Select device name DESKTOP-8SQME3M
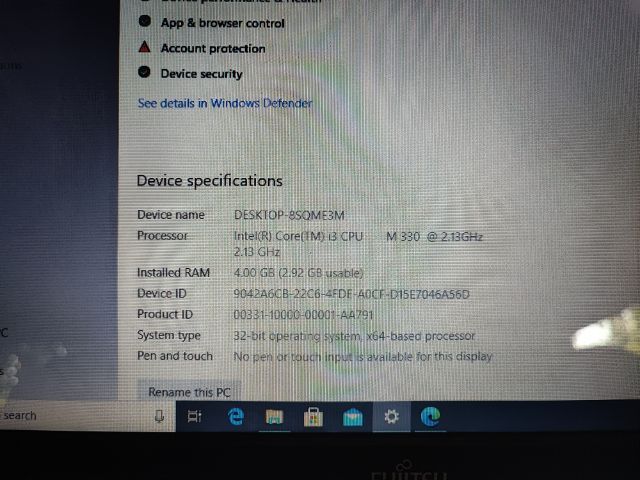This screenshot has height=480, width=640. click(x=289, y=215)
